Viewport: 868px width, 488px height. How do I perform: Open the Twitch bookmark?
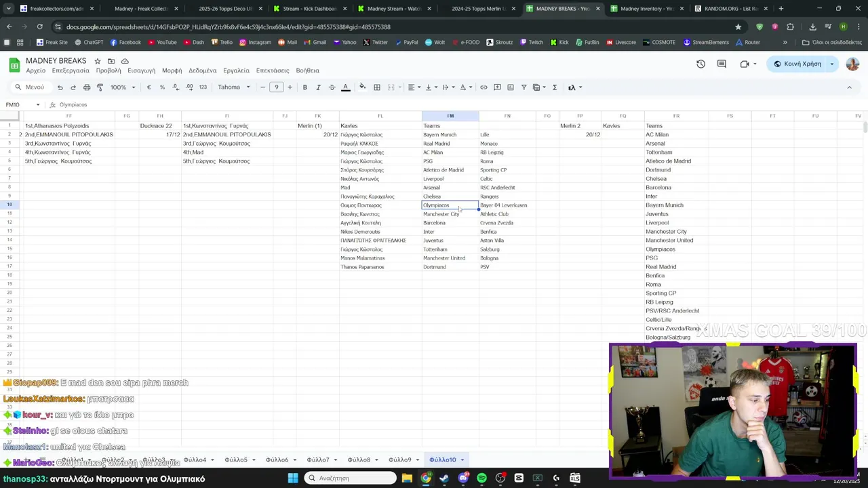531,42
